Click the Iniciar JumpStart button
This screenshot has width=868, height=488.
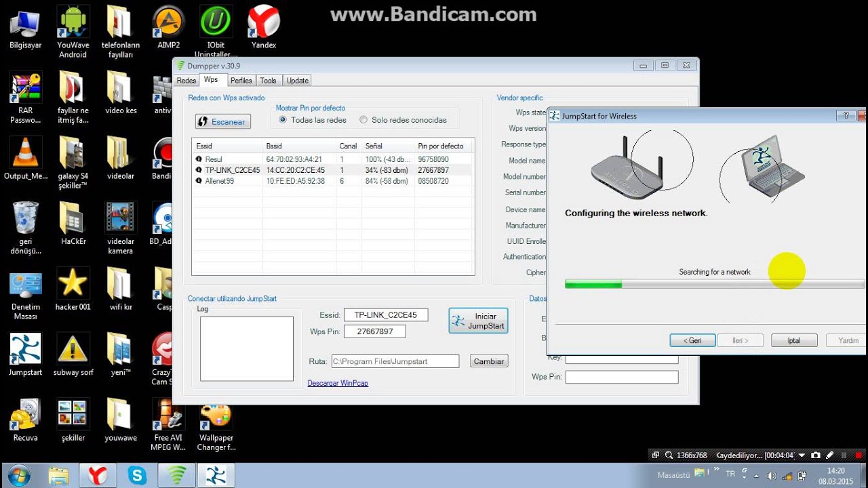click(x=478, y=321)
